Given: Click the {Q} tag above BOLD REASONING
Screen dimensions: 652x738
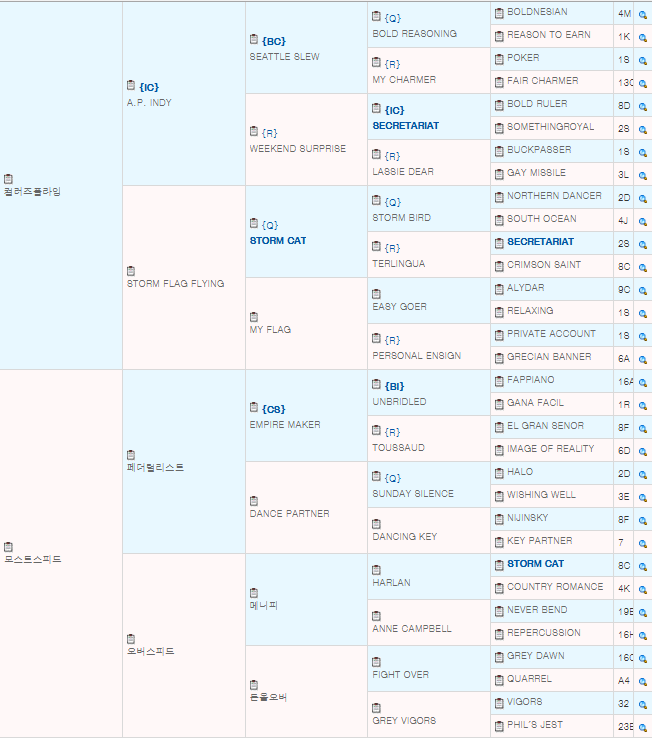Looking at the screenshot, I should click(393, 18).
